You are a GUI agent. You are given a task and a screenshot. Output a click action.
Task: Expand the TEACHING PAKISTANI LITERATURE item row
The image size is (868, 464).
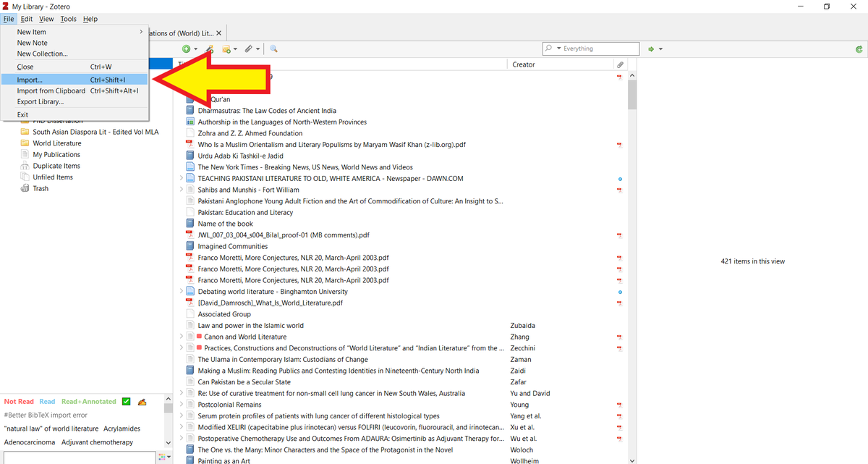181,178
